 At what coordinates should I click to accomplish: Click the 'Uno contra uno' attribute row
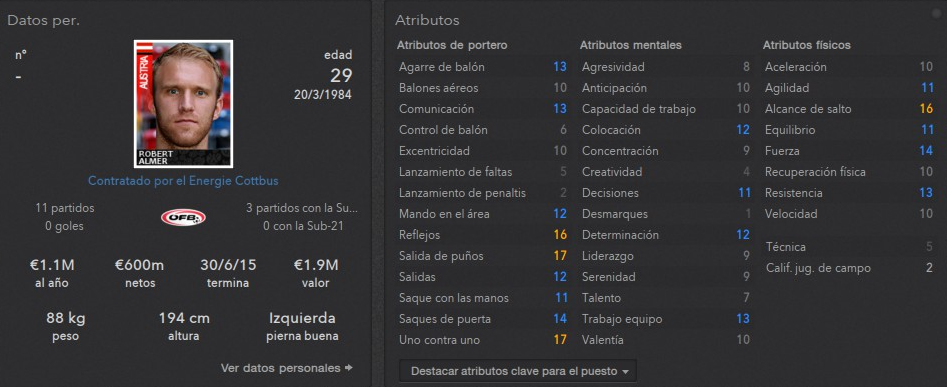coord(483,340)
